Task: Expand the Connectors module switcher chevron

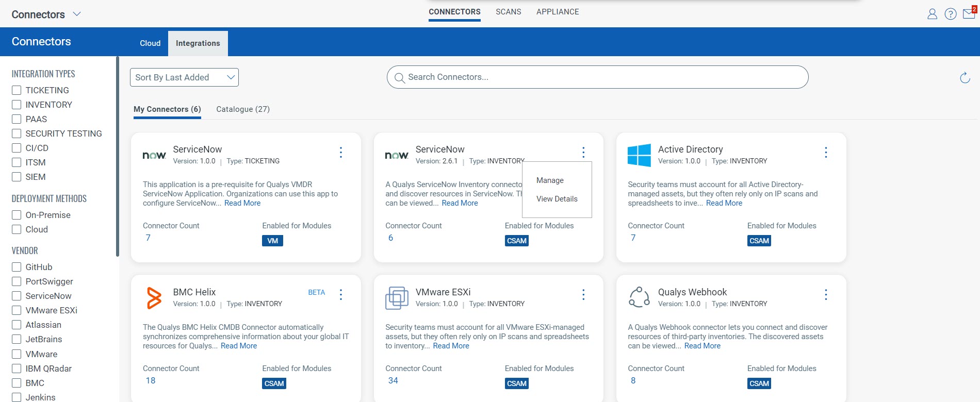Action: [x=77, y=14]
